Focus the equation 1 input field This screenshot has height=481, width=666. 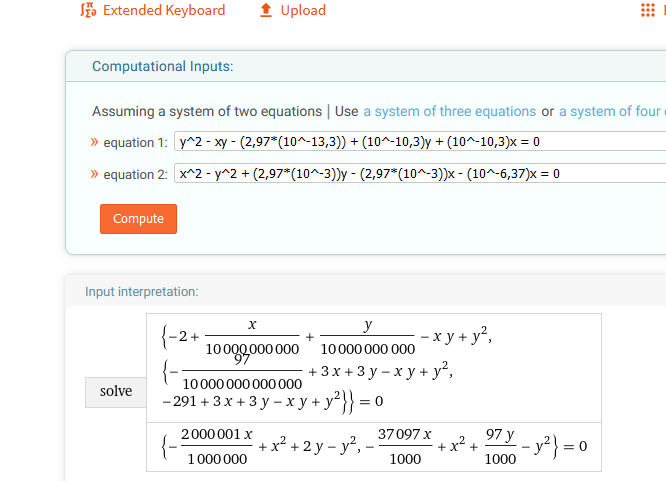(x=420, y=142)
